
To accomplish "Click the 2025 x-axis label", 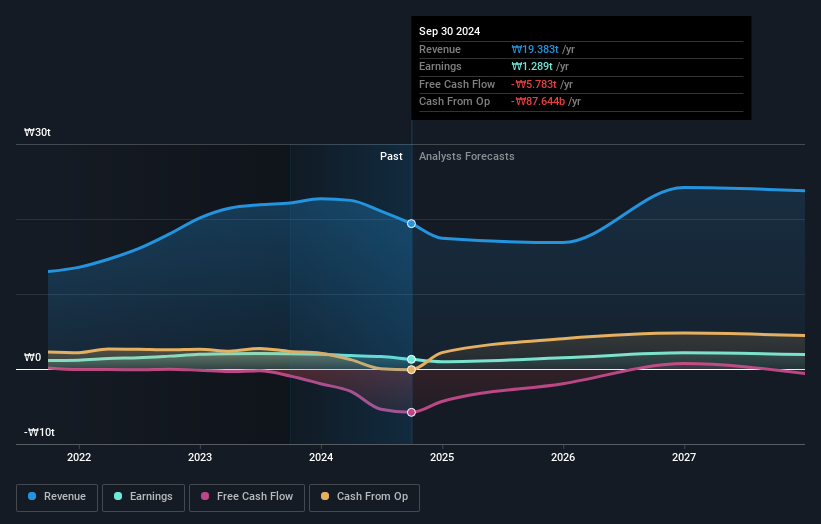I will pyautogui.click(x=442, y=458).
